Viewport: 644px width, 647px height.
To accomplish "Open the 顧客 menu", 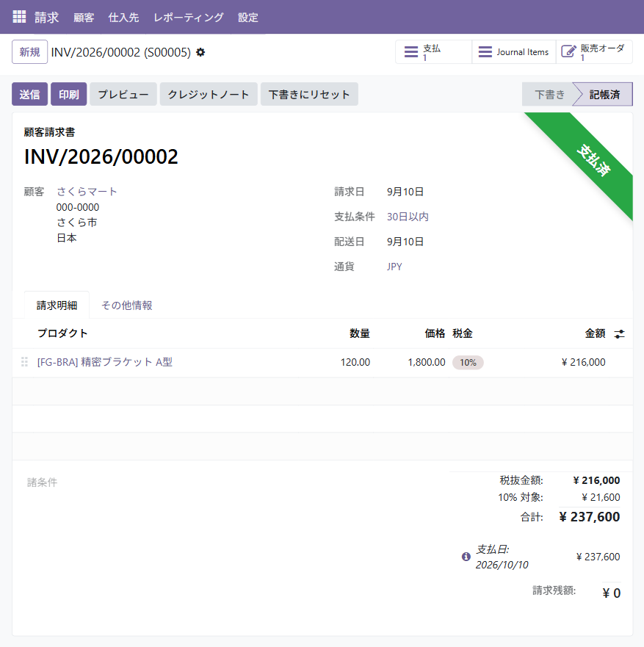I will pyautogui.click(x=84, y=18).
